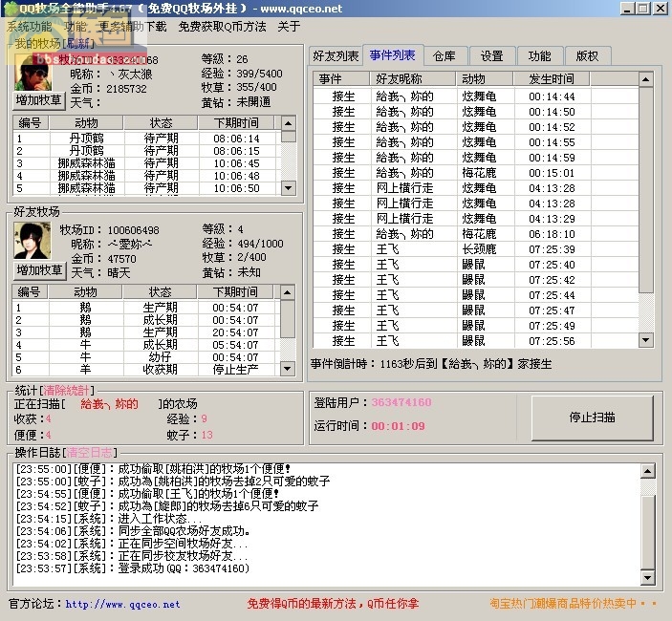
Task: Click the red 免费得Q币的最新方法 link
Action: pos(333,604)
